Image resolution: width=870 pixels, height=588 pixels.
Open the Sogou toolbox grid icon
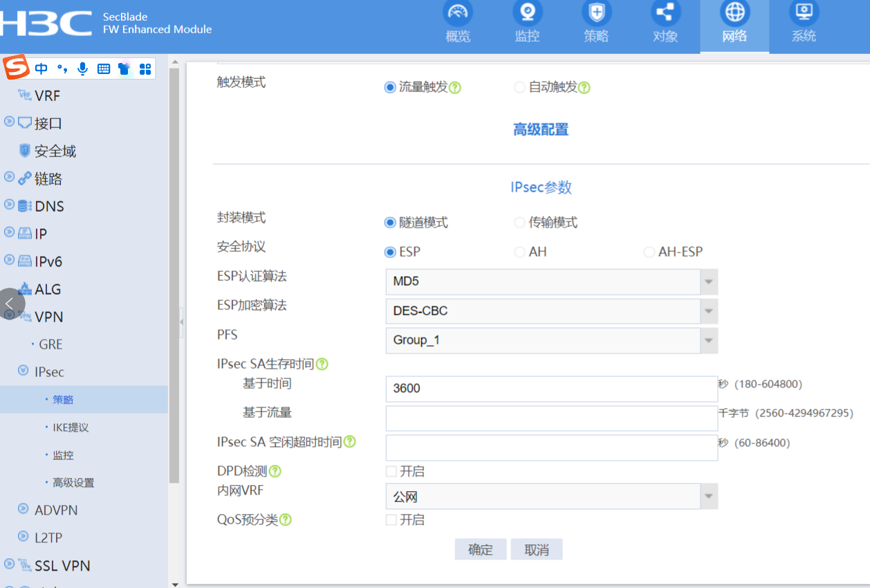pyautogui.click(x=145, y=68)
